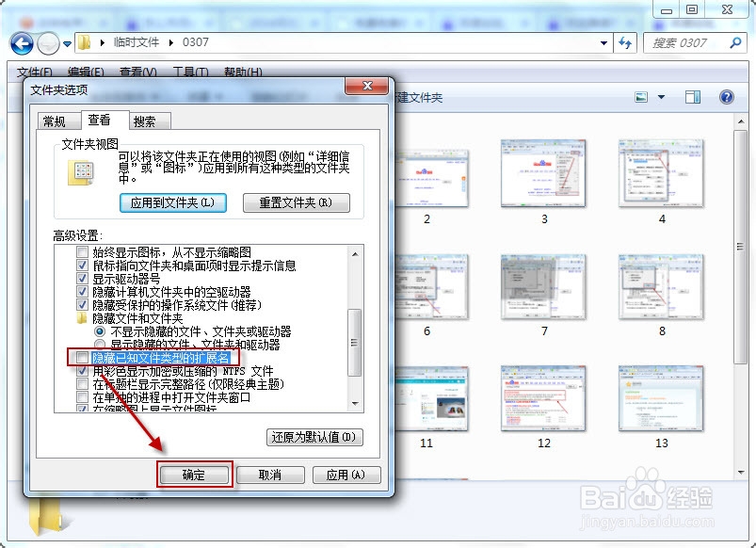
Task: Open the view options dropdown arrow
Action: (661, 97)
